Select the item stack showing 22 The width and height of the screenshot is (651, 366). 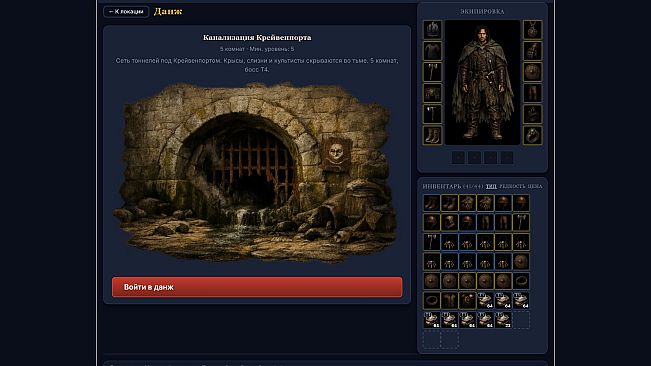(x=503, y=320)
